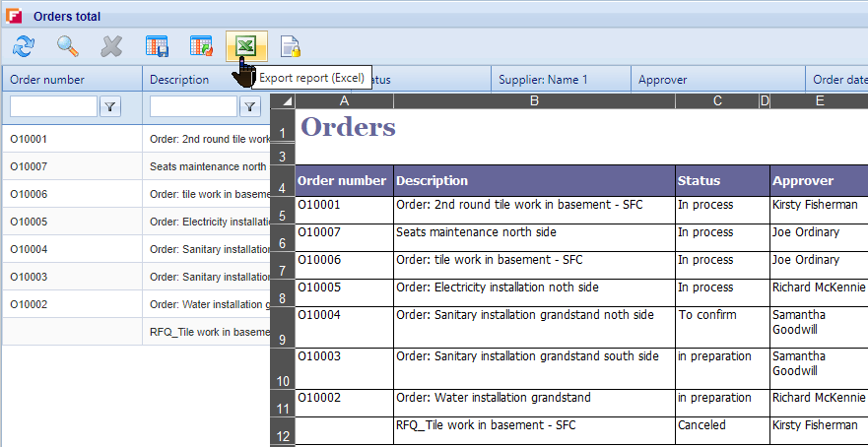868x447 pixels.
Task: Click the reset table layout icon
Action: [x=201, y=46]
